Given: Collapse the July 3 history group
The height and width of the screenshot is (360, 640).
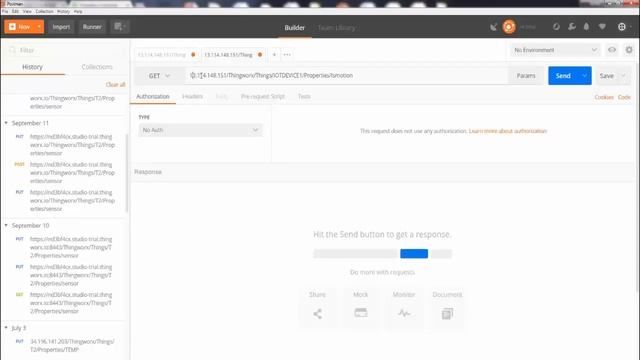Looking at the screenshot, I should coord(6,328).
